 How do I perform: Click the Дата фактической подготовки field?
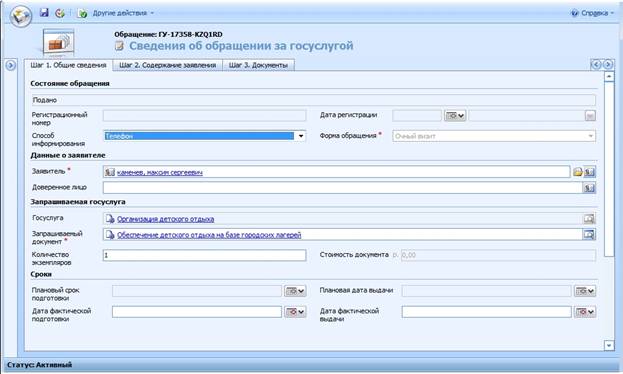coord(197,312)
